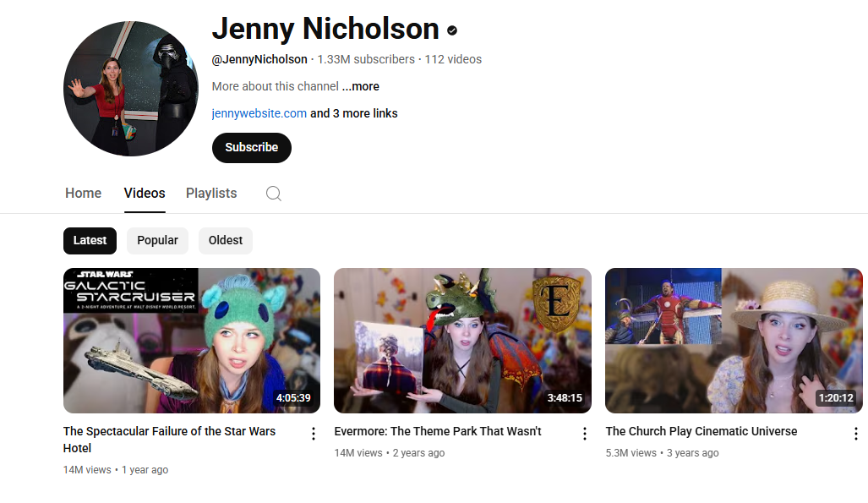Play the Church Play video thumbnail
Viewport: 868px width, 503px height.
point(734,341)
